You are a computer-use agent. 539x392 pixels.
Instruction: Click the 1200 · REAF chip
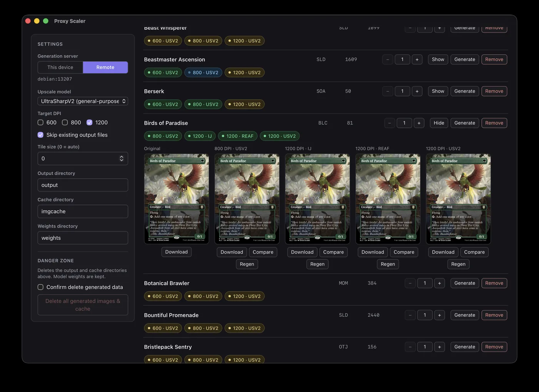(238, 136)
